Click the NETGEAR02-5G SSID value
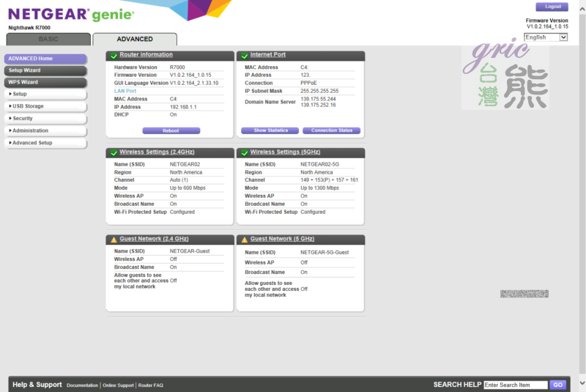This screenshot has width=586, height=392. coord(320,164)
